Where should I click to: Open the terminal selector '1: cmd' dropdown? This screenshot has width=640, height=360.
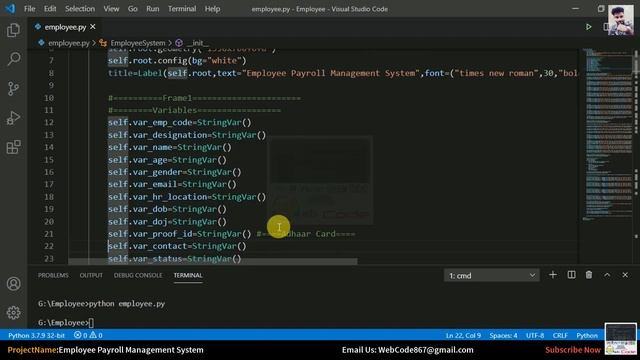point(491,276)
